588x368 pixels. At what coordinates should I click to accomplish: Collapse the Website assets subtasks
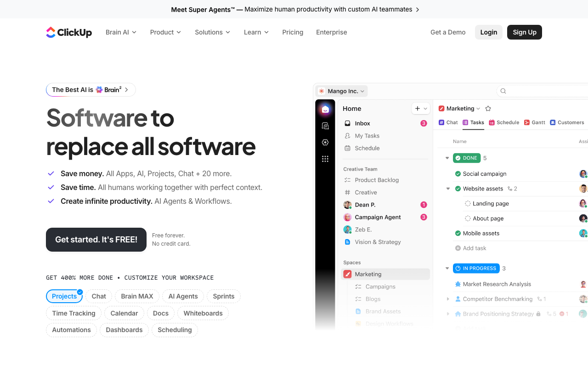[448, 189]
